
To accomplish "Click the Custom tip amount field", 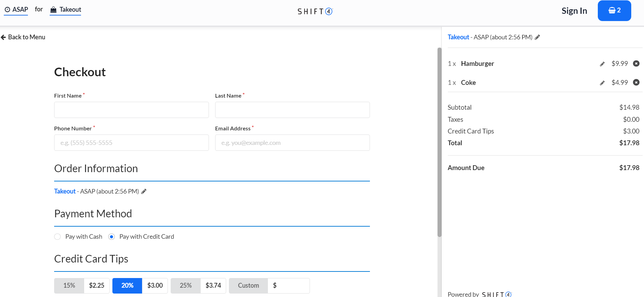I will point(291,286).
